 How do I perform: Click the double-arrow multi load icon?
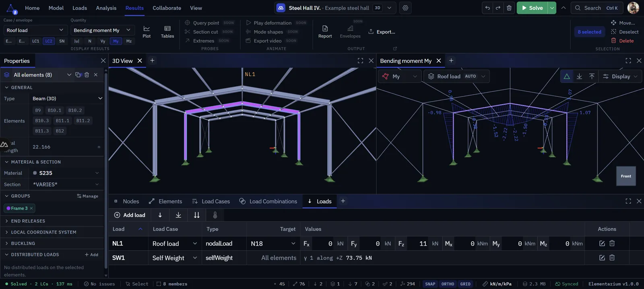pyautogui.click(x=197, y=215)
